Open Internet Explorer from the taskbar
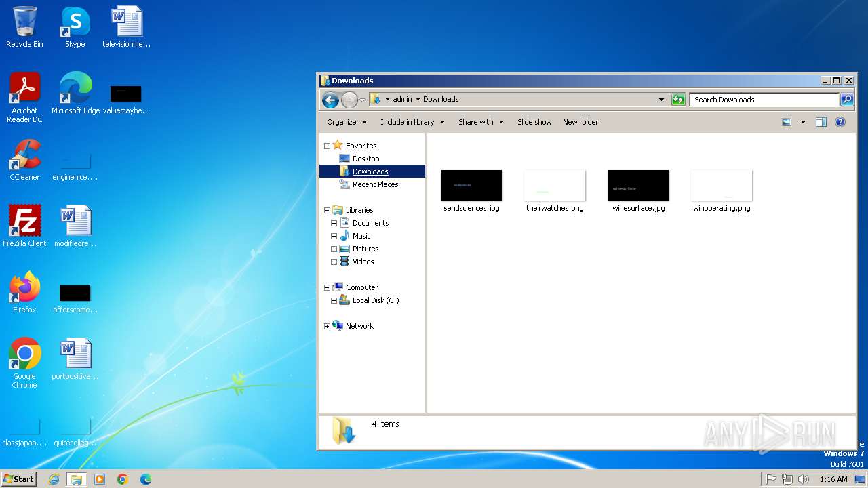 coord(54,479)
